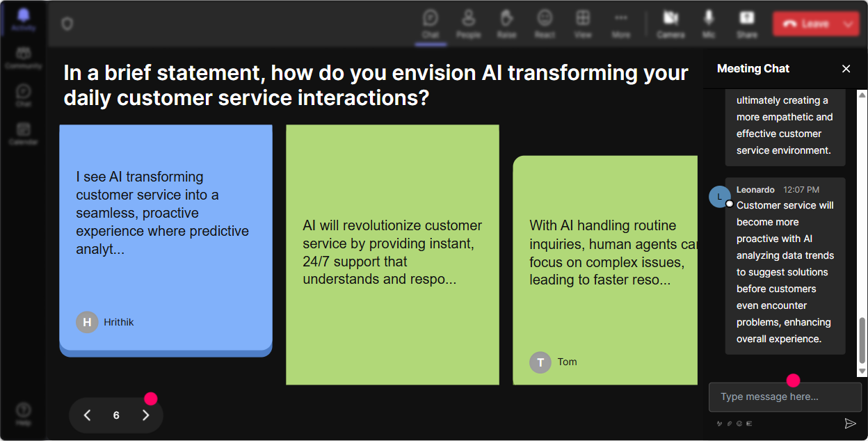Viewport: 868px width, 441px height.
Task: Open the More actions menu
Action: [621, 23]
